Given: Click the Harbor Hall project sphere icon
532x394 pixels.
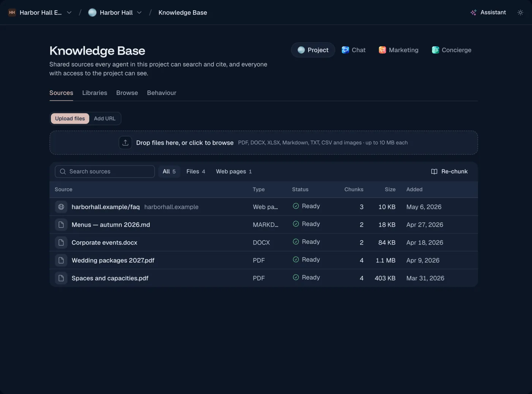Looking at the screenshot, I should click(x=92, y=13).
